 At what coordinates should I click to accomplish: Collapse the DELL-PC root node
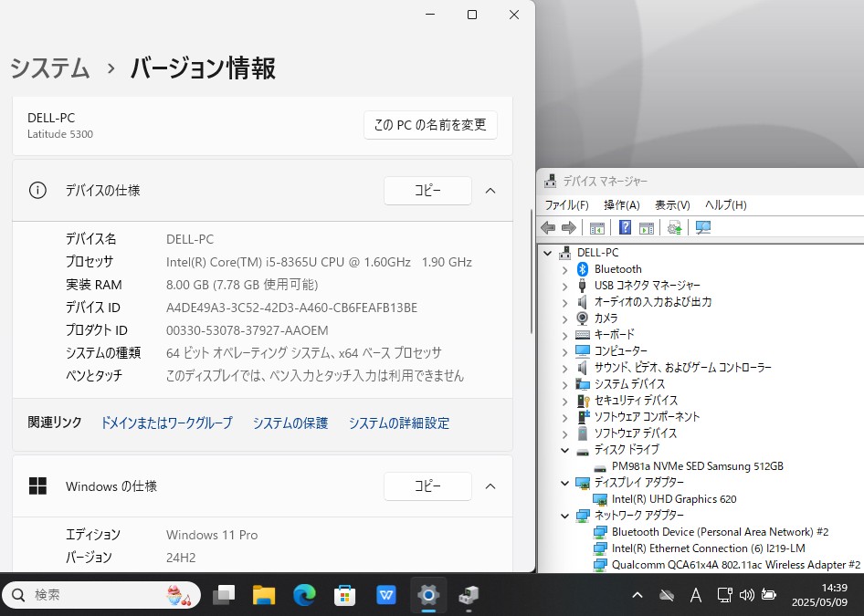pyautogui.click(x=548, y=253)
